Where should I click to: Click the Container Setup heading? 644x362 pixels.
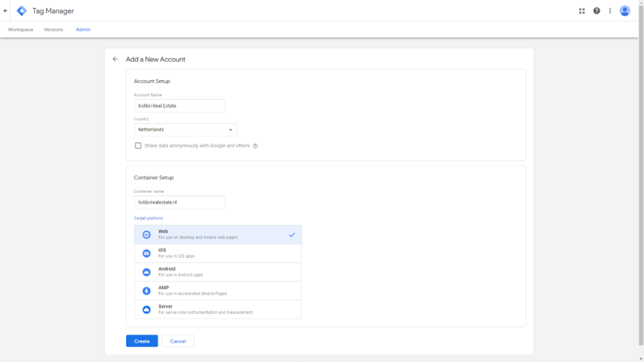153,178
